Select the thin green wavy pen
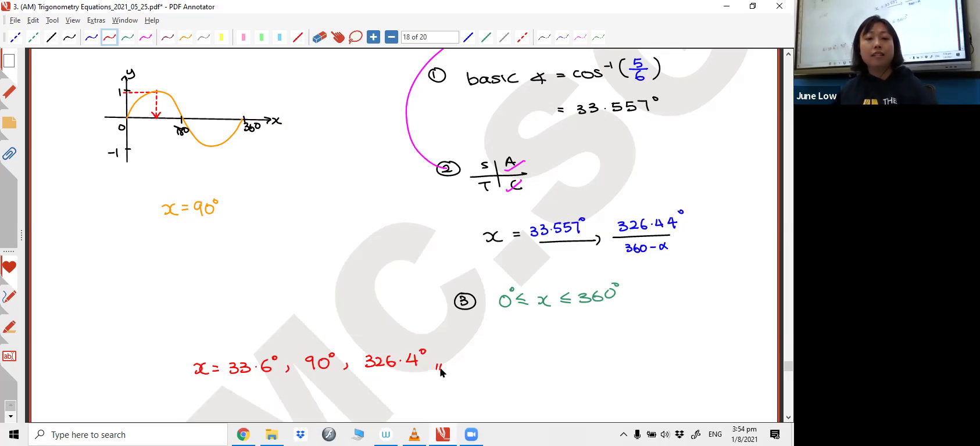The width and height of the screenshot is (980, 446). pyautogui.click(x=598, y=37)
